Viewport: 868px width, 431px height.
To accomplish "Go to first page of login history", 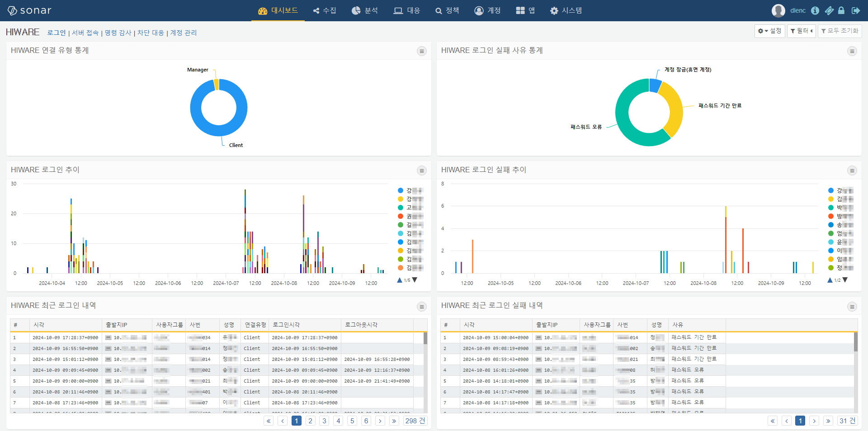I will tap(269, 421).
